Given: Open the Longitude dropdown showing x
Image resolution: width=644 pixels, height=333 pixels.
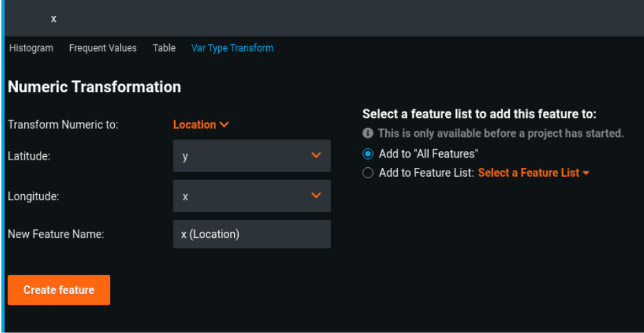Looking at the screenshot, I should (252, 196).
